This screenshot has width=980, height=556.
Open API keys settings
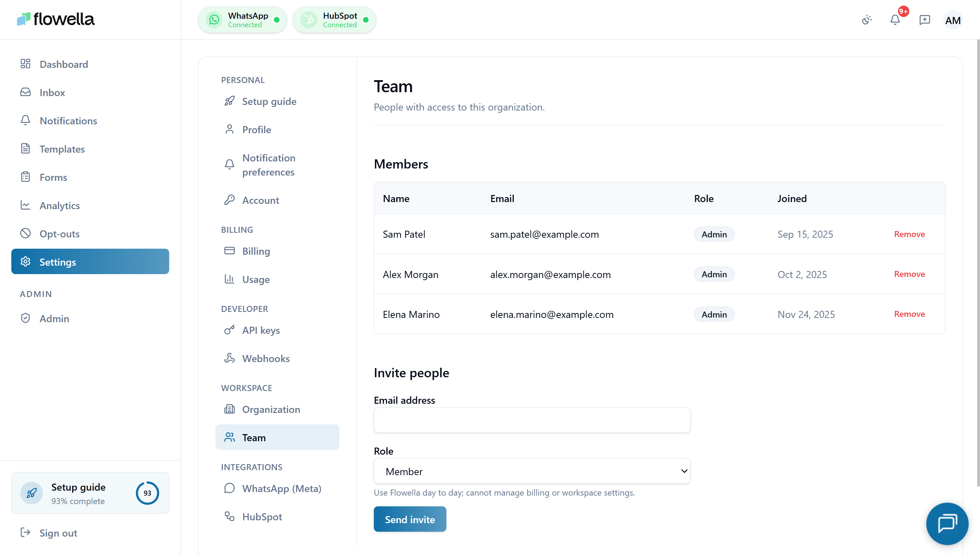coord(277,330)
